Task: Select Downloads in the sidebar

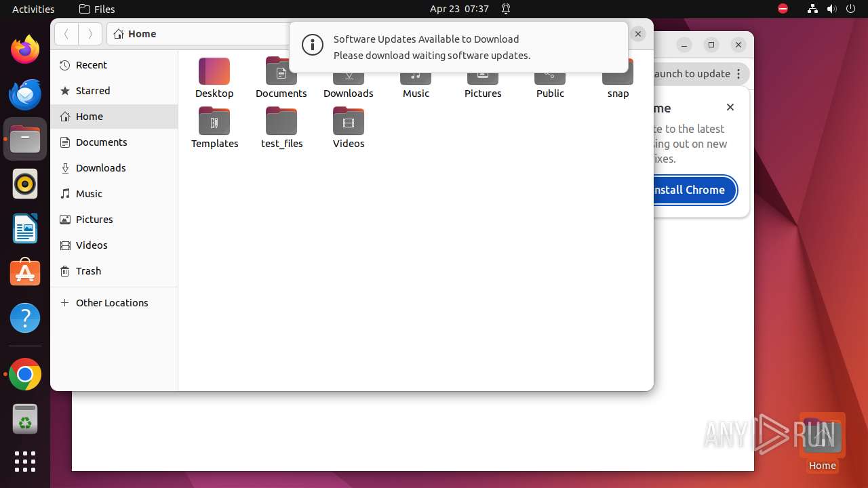Action: 114,168
